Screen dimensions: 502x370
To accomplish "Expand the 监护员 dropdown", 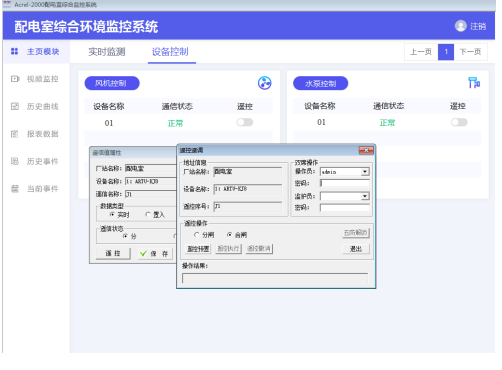I will coord(365,196).
